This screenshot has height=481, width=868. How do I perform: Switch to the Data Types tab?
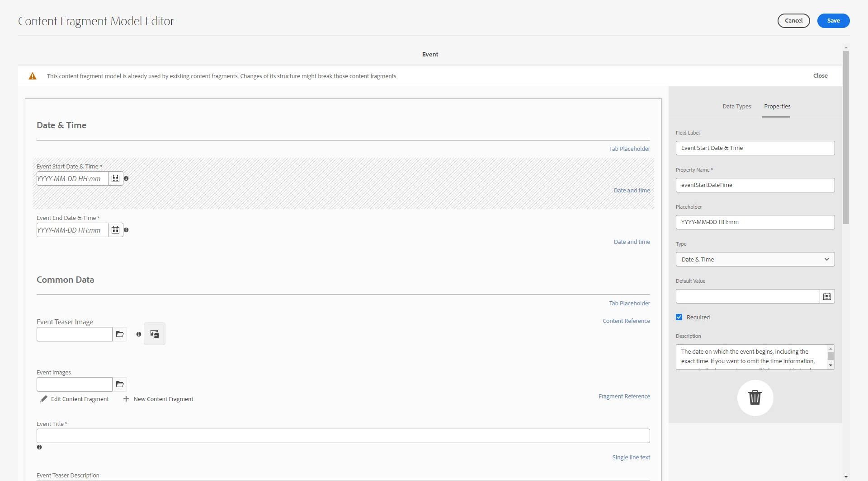tap(736, 106)
